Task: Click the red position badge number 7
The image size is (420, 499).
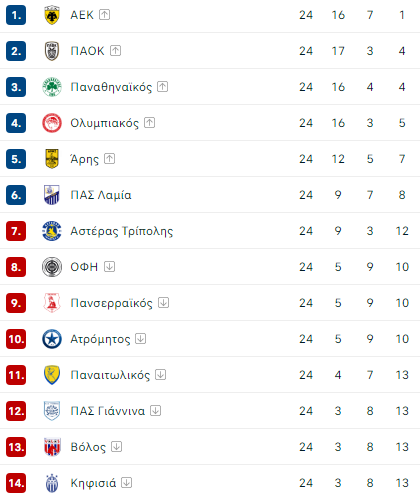Action: pyautogui.click(x=16, y=231)
